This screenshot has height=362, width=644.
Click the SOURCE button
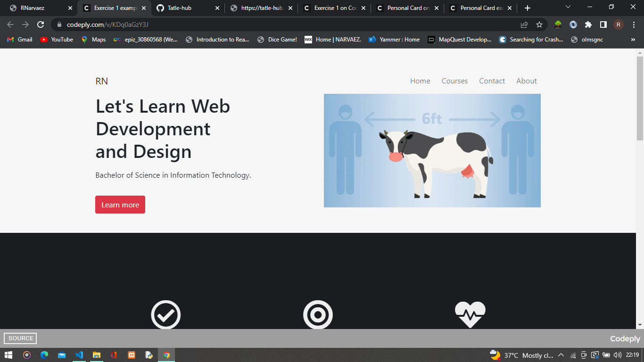20,338
